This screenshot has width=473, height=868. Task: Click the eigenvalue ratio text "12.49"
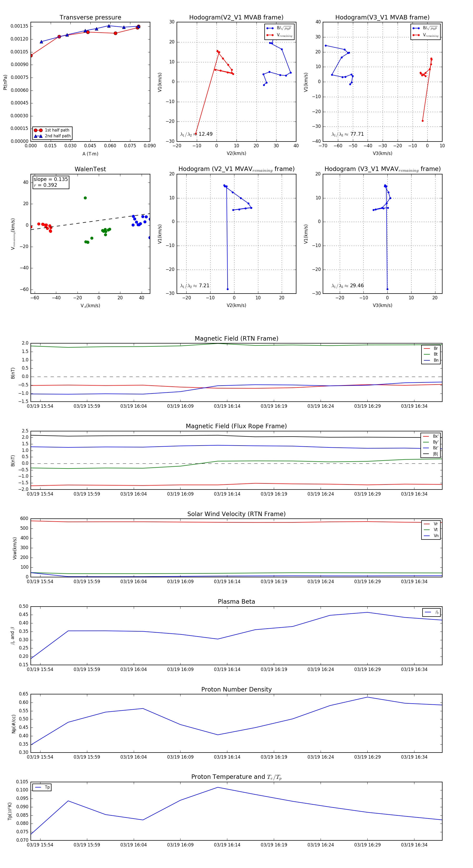click(x=205, y=134)
